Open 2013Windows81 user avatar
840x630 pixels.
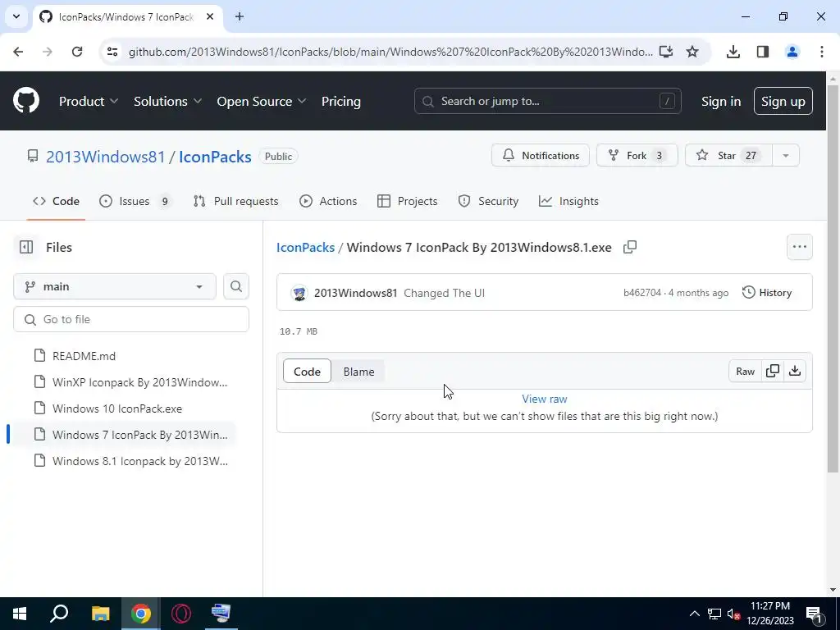pos(299,293)
